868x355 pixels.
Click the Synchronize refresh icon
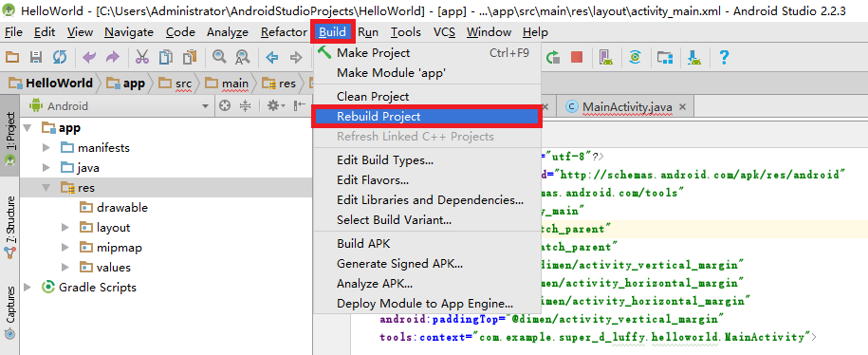(x=59, y=57)
